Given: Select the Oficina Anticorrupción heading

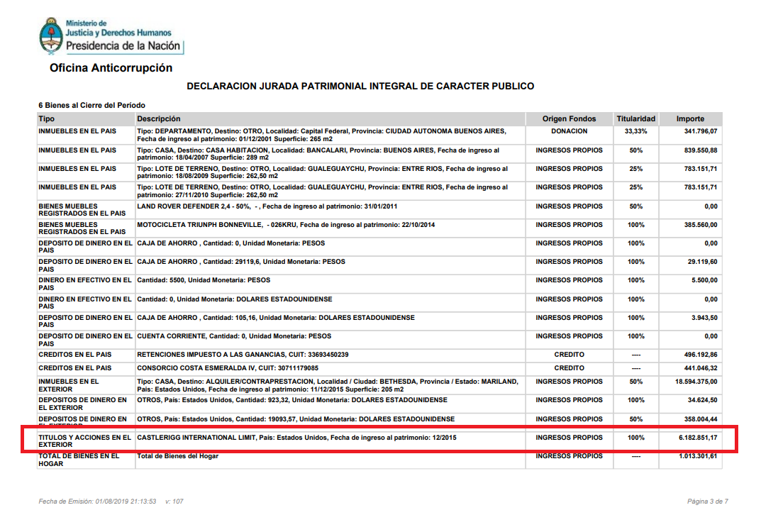Looking at the screenshot, I should (111, 68).
